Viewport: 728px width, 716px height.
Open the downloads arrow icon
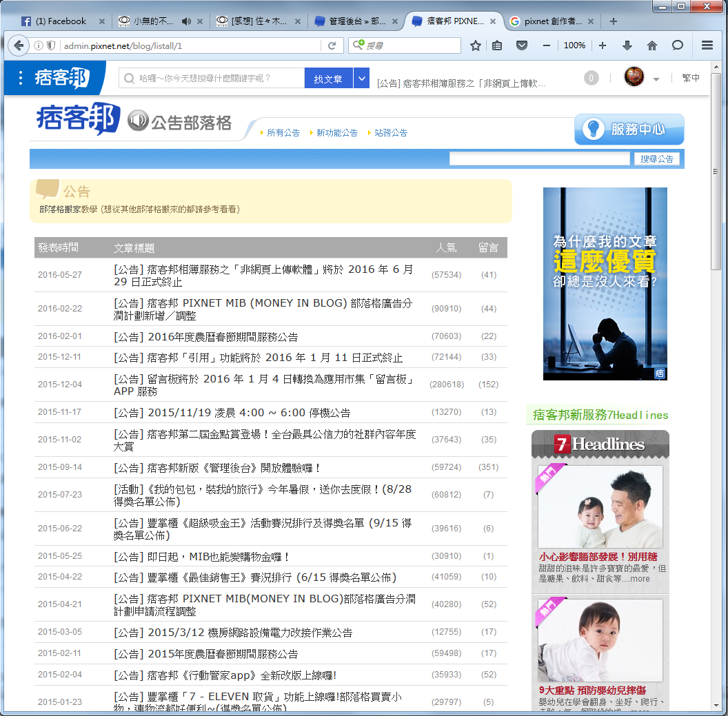click(627, 45)
